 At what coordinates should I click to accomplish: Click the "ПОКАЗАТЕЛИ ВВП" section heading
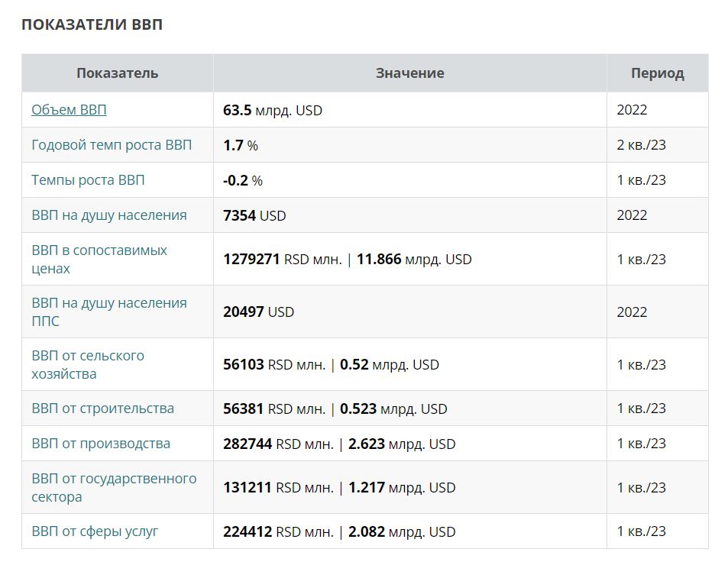[x=92, y=24]
